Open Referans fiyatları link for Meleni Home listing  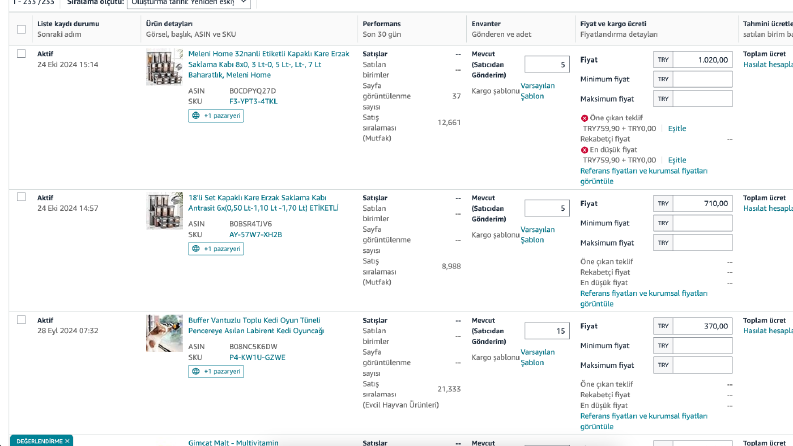[x=643, y=176]
